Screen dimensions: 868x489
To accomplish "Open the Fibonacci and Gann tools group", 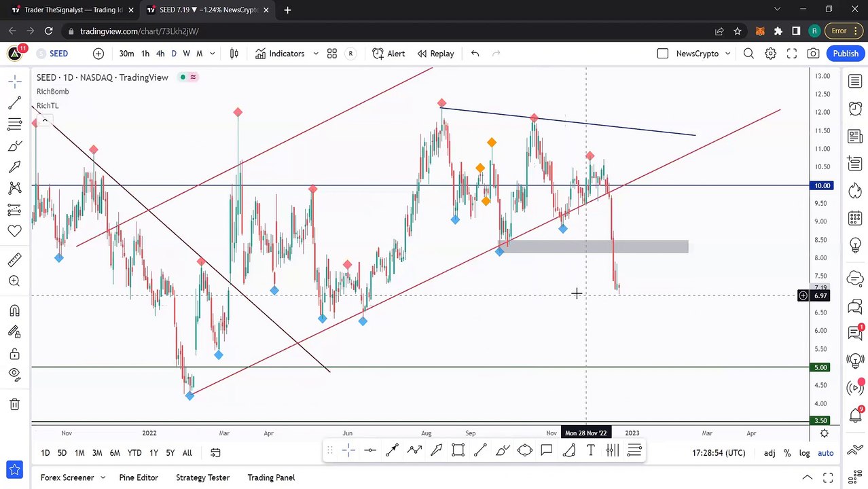I will click(x=14, y=124).
